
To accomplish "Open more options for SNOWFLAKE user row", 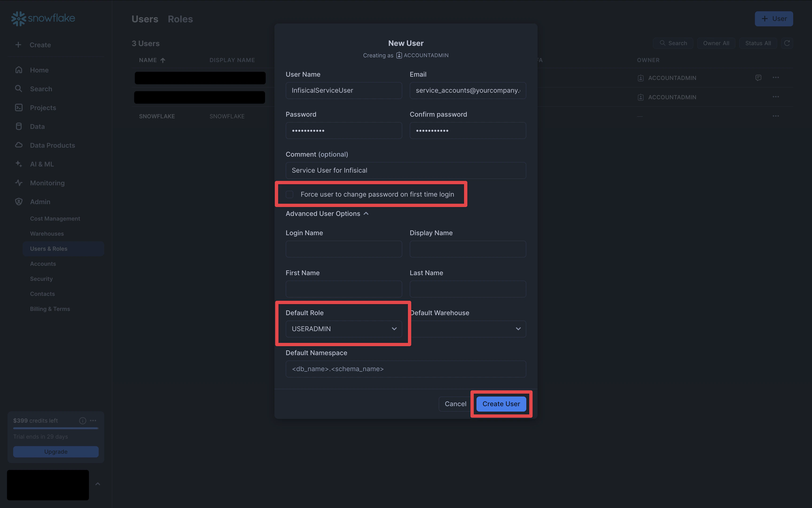I will tap(776, 116).
